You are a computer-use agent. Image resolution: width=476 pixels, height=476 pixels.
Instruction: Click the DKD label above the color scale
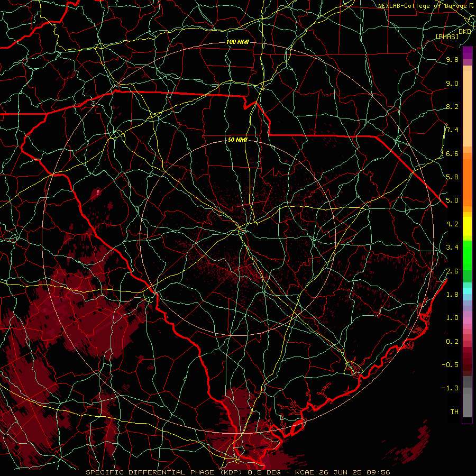point(465,31)
